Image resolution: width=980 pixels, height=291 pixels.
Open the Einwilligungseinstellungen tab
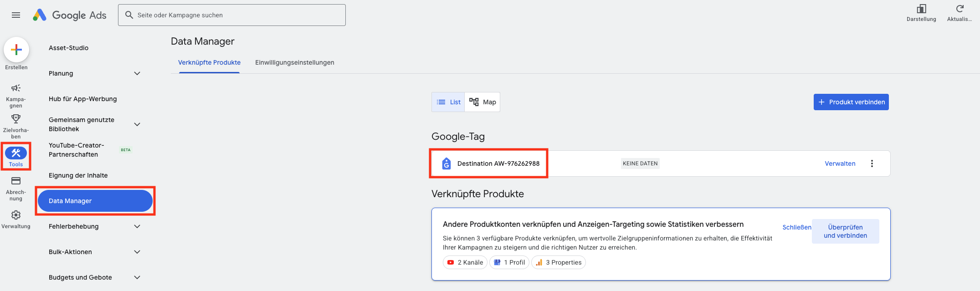coord(295,62)
